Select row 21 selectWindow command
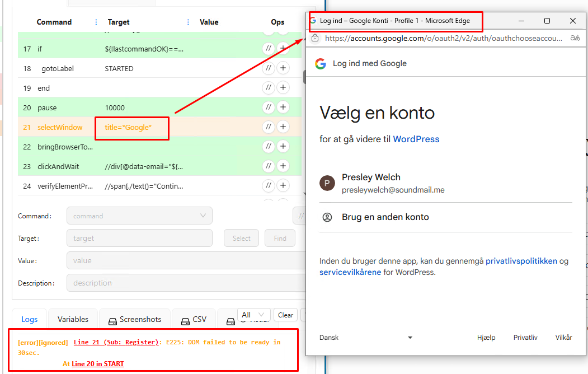 tap(60, 128)
